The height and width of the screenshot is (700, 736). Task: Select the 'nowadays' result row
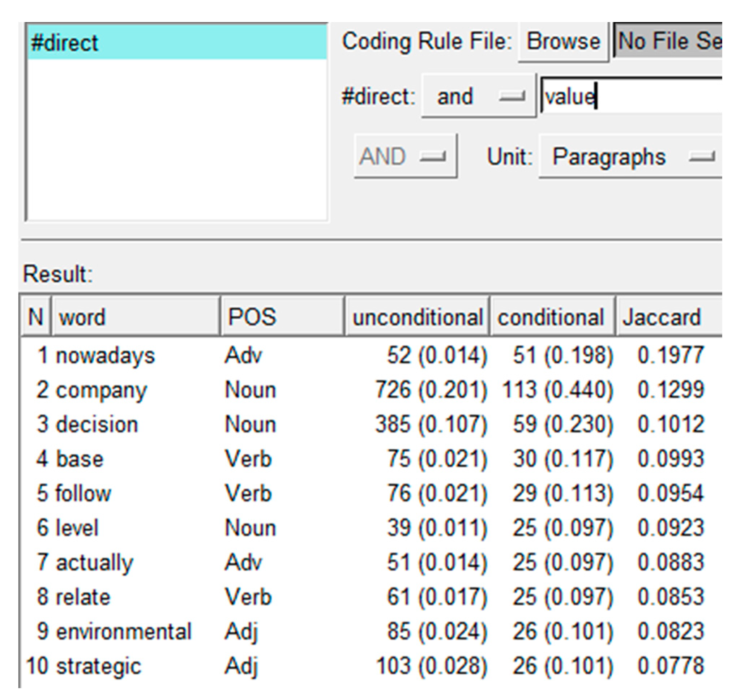pos(105,355)
